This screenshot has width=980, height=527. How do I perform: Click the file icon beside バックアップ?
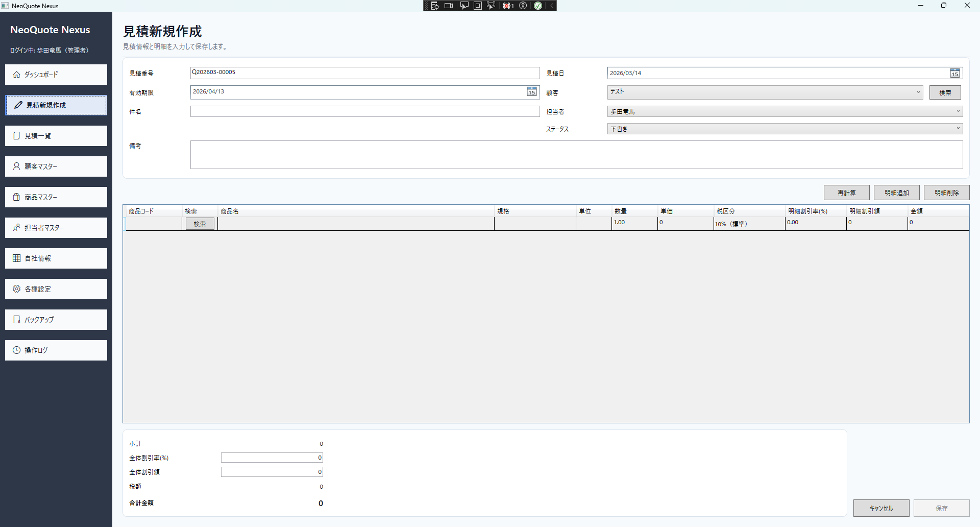point(17,319)
